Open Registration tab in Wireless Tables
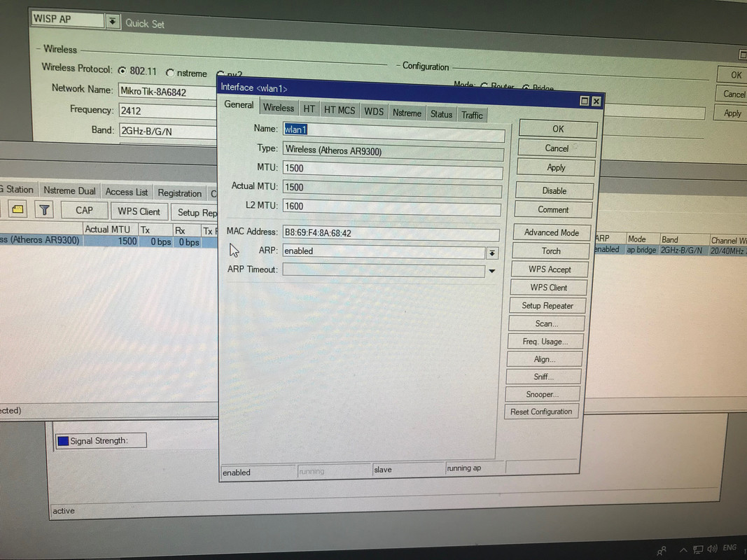Image resolution: width=747 pixels, height=560 pixels. coord(180,193)
